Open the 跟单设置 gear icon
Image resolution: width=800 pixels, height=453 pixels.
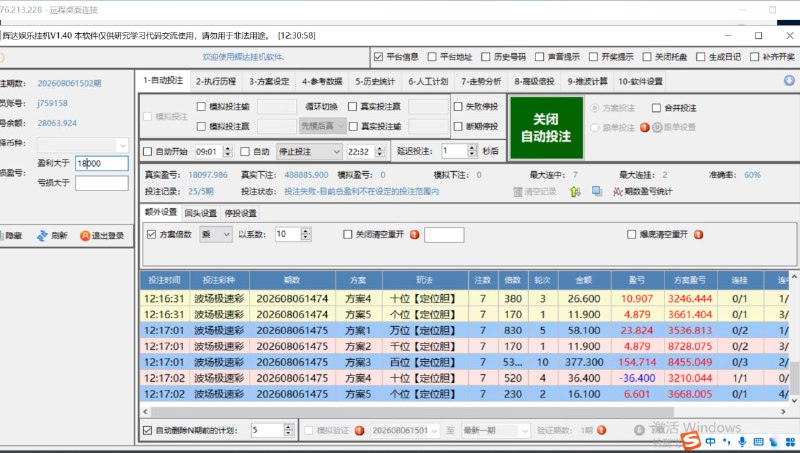point(657,127)
